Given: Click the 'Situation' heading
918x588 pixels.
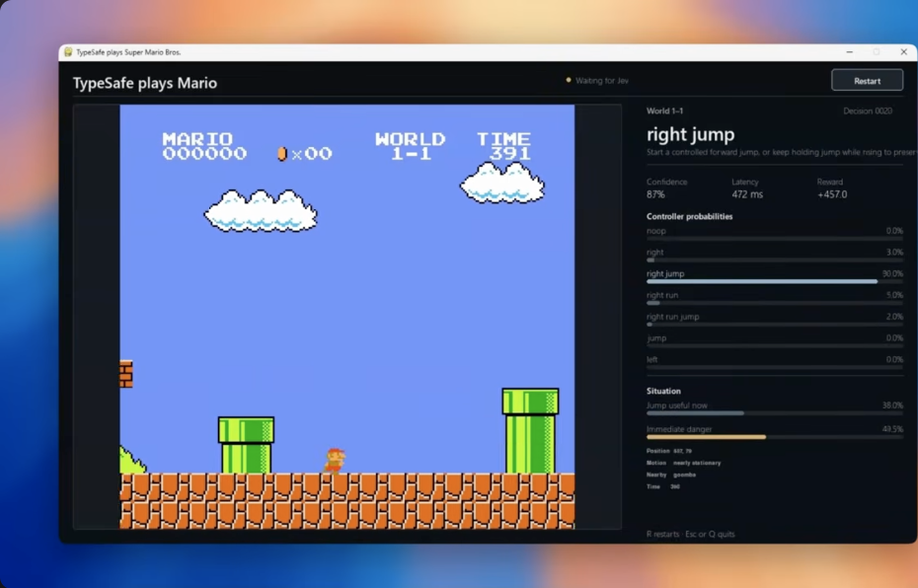Looking at the screenshot, I should tap(663, 391).
